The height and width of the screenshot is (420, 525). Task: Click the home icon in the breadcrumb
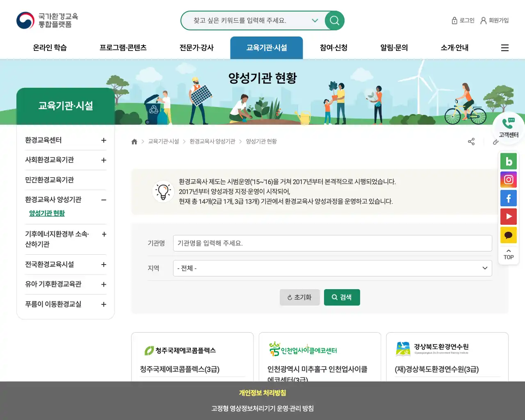point(134,141)
